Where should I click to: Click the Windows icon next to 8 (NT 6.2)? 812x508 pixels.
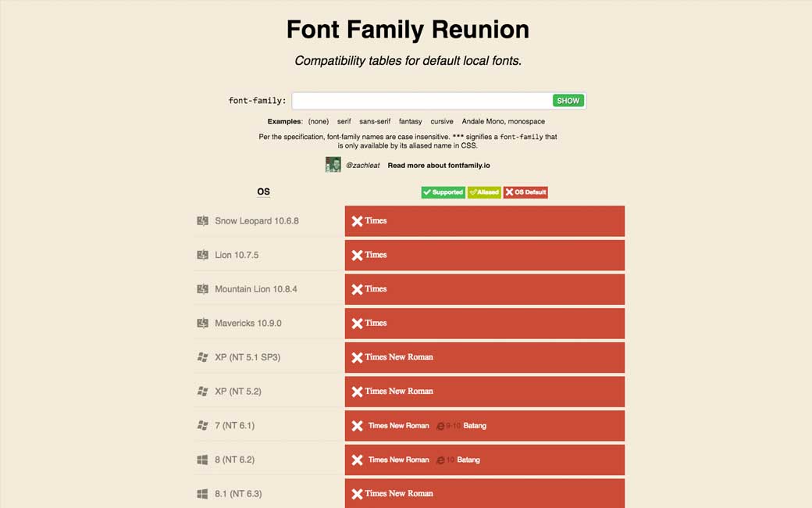[x=202, y=460]
